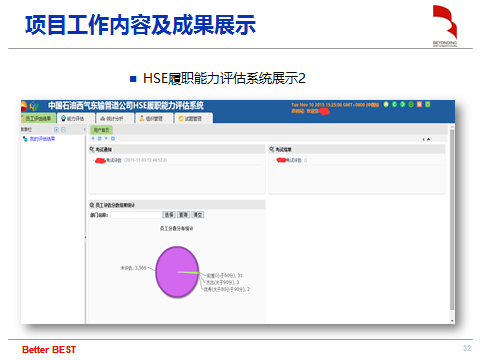Click the upward caret at panel right

coord(429,139)
